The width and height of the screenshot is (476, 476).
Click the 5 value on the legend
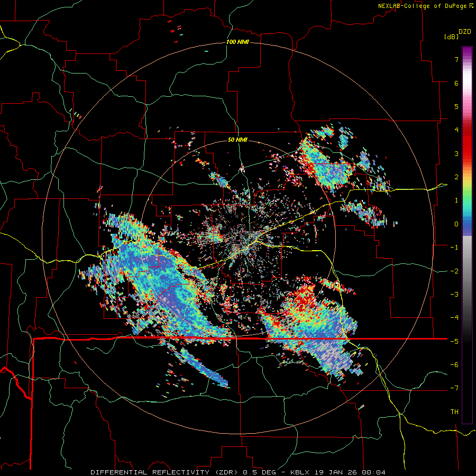tap(456, 106)
